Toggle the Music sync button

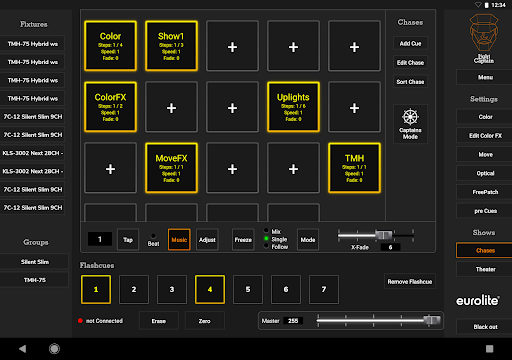coord(179,239)
